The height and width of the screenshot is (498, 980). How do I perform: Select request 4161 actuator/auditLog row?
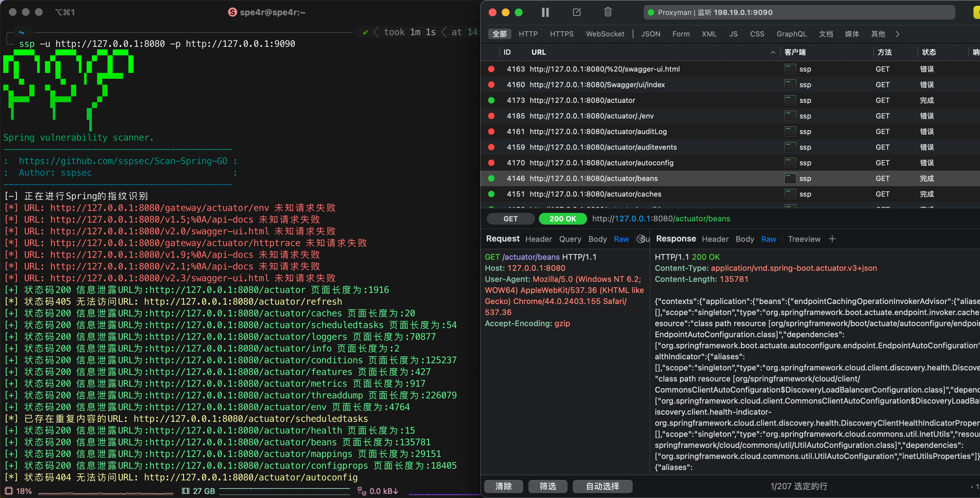(x=730, y=131)
